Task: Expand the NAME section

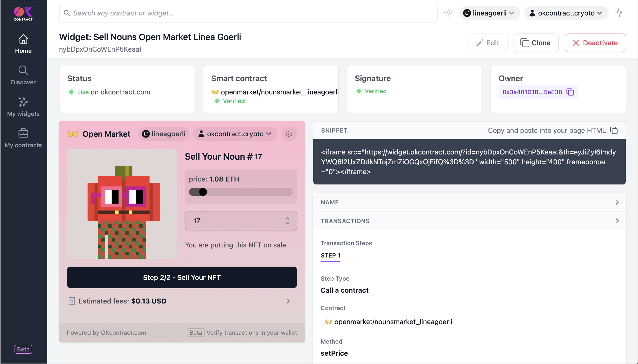Action: tap(469, 202)
